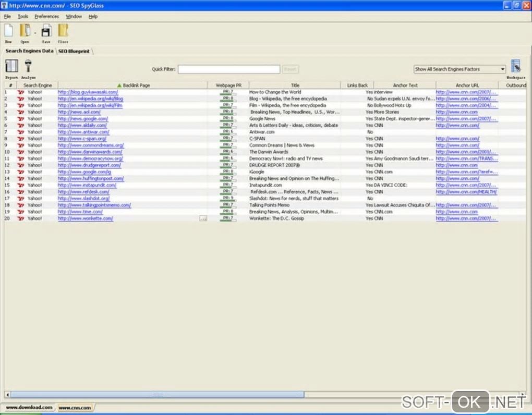Click the PR bar for slashdot.org row

tap(227, 198)
